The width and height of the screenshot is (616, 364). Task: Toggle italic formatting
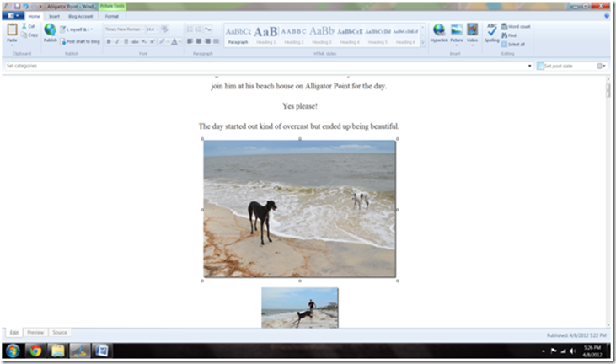[117, 41]
